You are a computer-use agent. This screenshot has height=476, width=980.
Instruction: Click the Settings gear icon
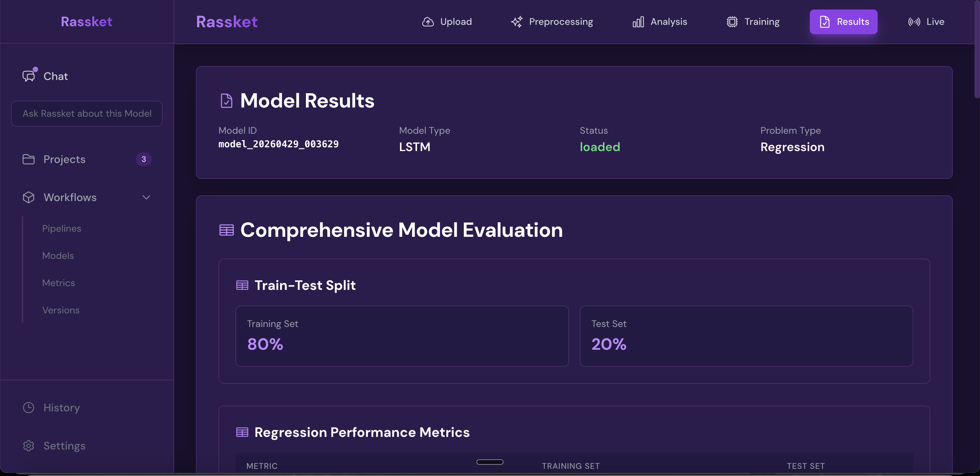coord(29,446)
